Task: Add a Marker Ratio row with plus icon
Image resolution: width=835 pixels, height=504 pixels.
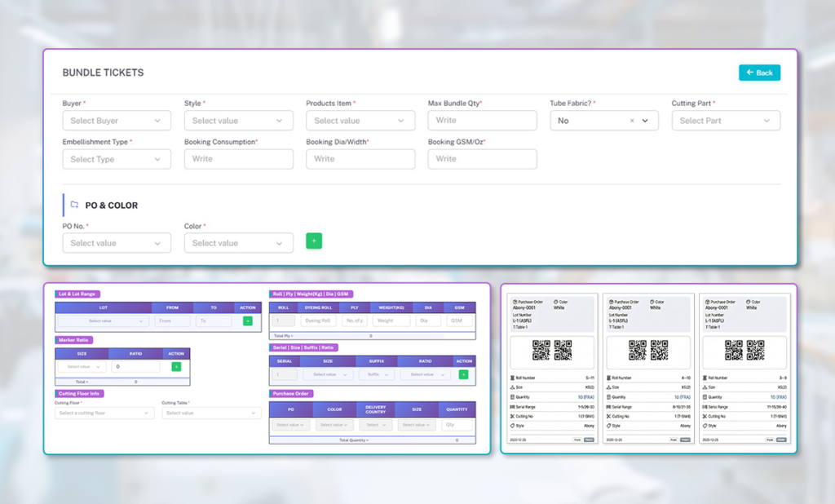Action: tap(176, 366)
